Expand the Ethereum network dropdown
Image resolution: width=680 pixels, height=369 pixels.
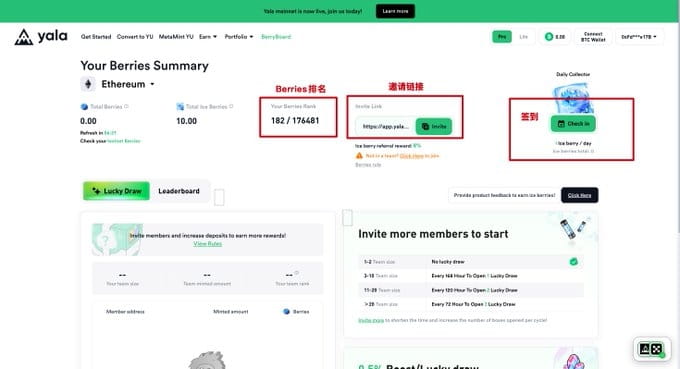click(152, 84)
